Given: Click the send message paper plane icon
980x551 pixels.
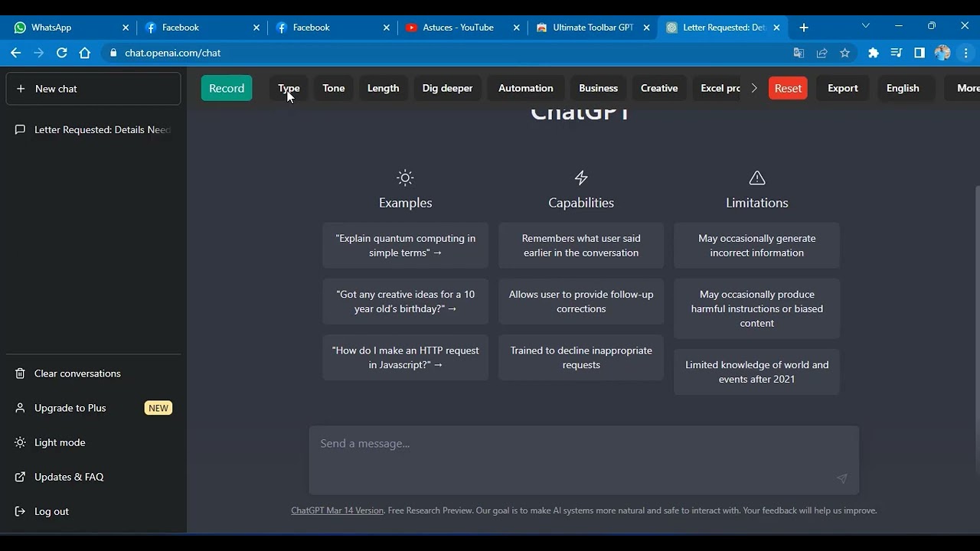Looking at the screenshot, I should click(x=841, y=478).
